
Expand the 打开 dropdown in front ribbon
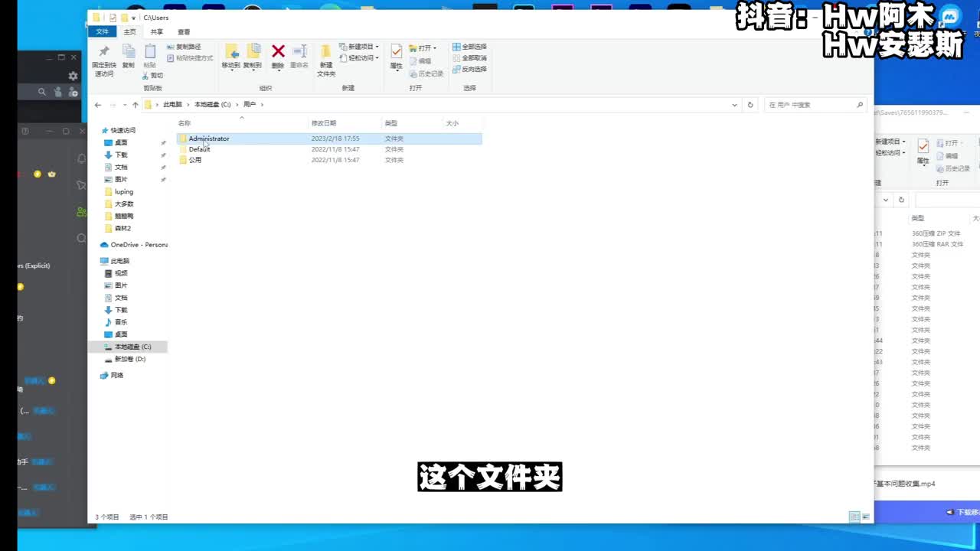[x=423, y=48]
